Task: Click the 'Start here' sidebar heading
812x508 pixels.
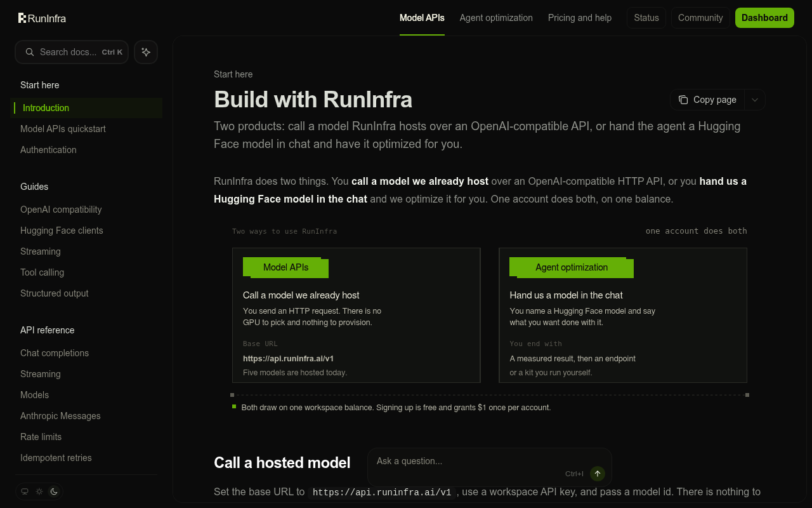Action: click(x=39, y=85)
